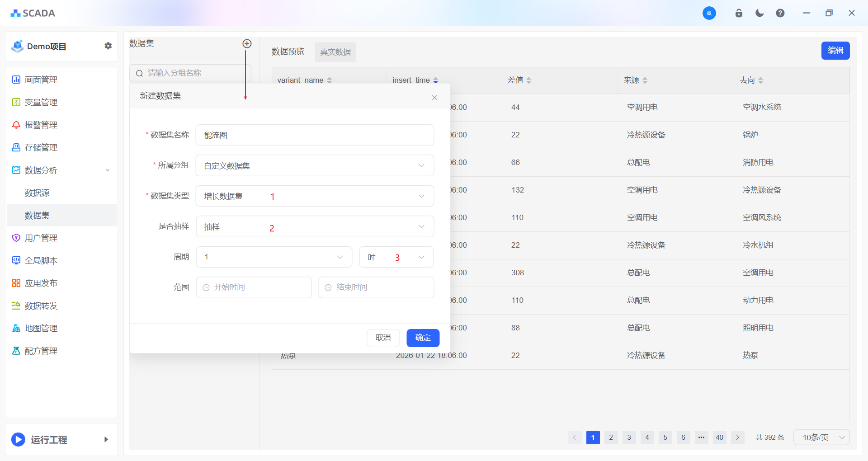The width and height of the screenshot is (868, 461).
Task: Click the 数据集名称 input field
Action: pos(315,135)
